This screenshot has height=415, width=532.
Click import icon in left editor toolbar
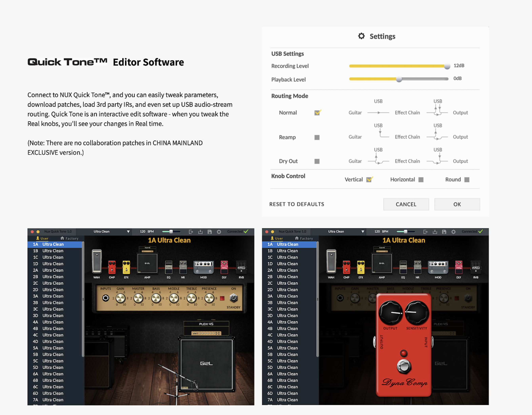coord(200,232)
